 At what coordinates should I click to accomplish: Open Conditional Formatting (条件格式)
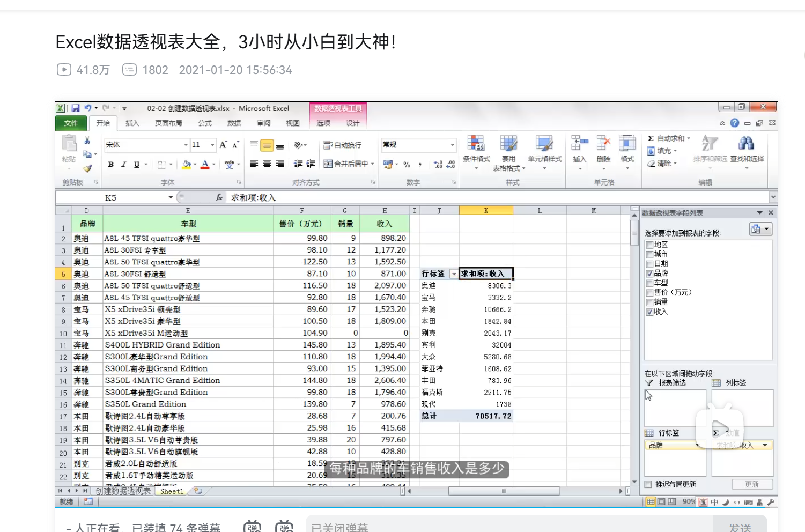tap(476, 153)
